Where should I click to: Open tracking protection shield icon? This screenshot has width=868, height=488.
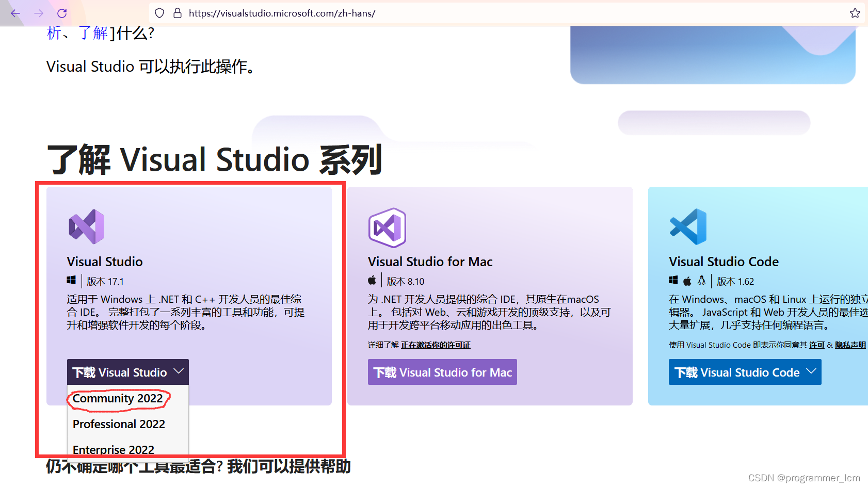pyautogui.click(x=159, y=13)
